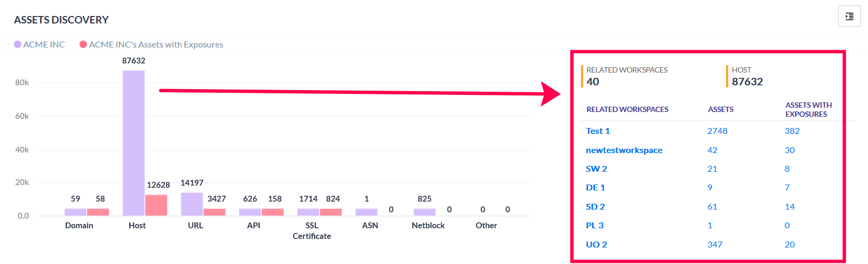Click the purple ACME INC legend dot

click(x=18, y=44)
